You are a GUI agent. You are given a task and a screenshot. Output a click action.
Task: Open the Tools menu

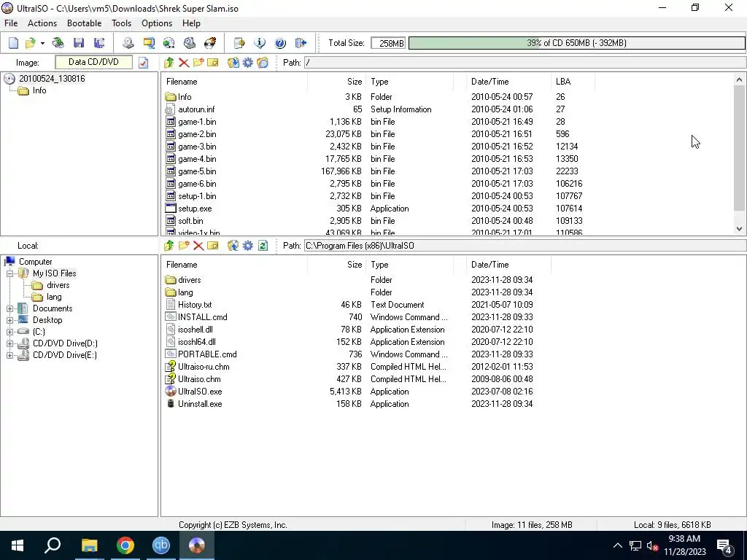coord(122,23)
